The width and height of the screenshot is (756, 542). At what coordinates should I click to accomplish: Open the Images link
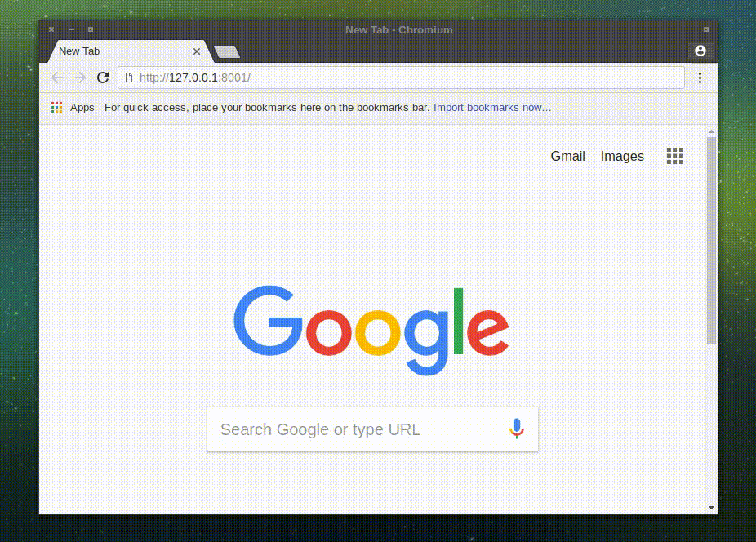pyautogui.click(x=622, y=156)
